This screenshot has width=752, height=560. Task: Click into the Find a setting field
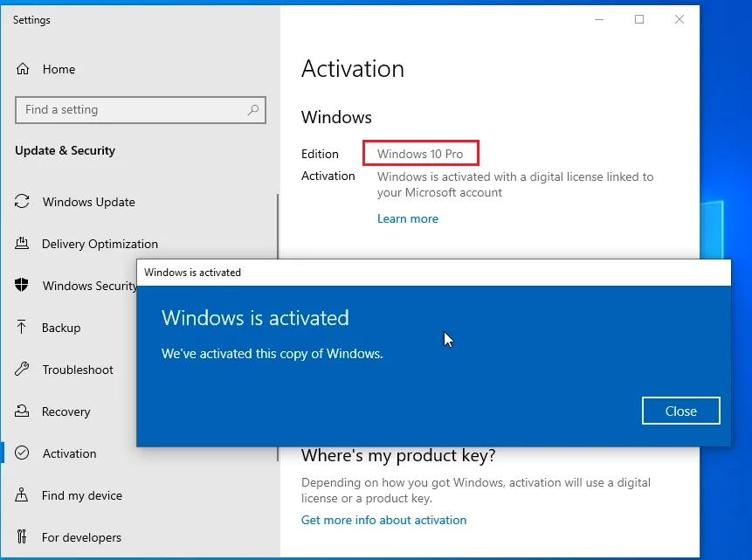pyautogui.click(x=140, y=110)
